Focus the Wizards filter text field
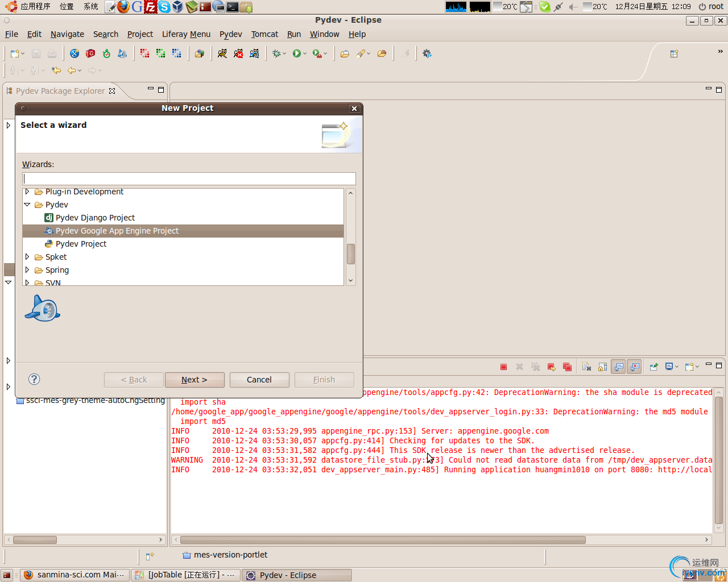The width and height of the screenshot is (728, 582). click(189, 178)
